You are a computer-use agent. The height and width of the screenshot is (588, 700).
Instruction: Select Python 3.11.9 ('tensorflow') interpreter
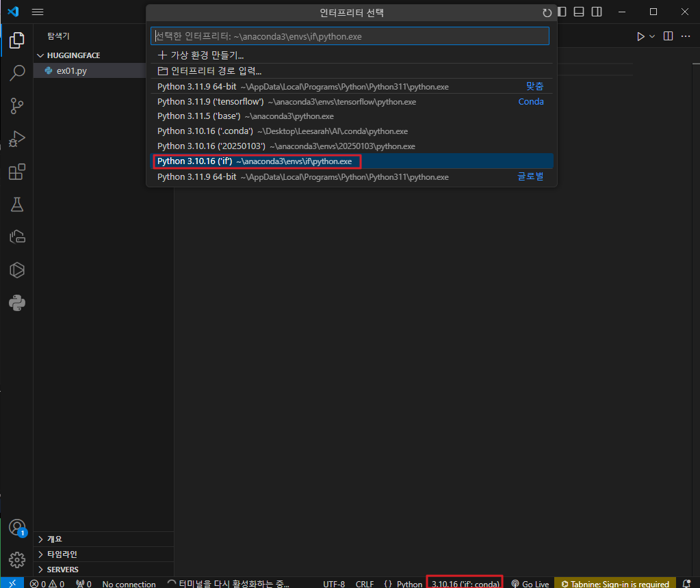point(352,102)
